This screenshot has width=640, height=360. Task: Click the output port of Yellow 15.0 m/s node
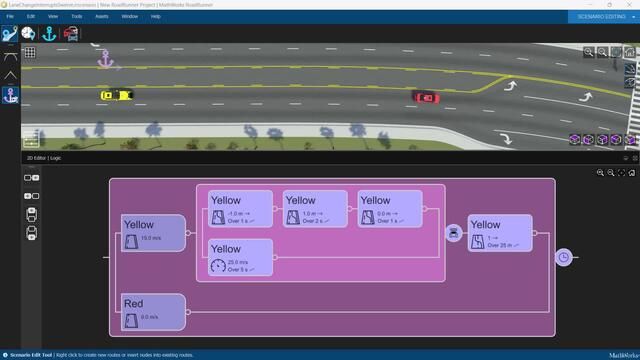coord(188,233)
